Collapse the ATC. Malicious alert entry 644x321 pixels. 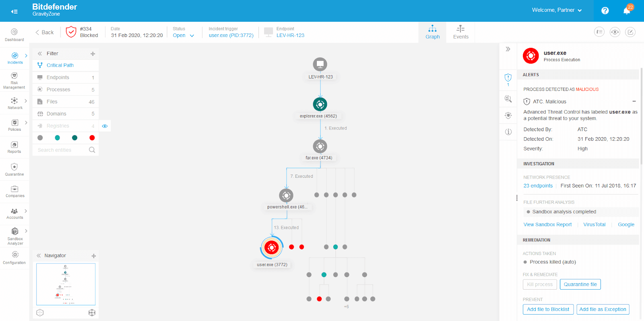coord(634,101)
